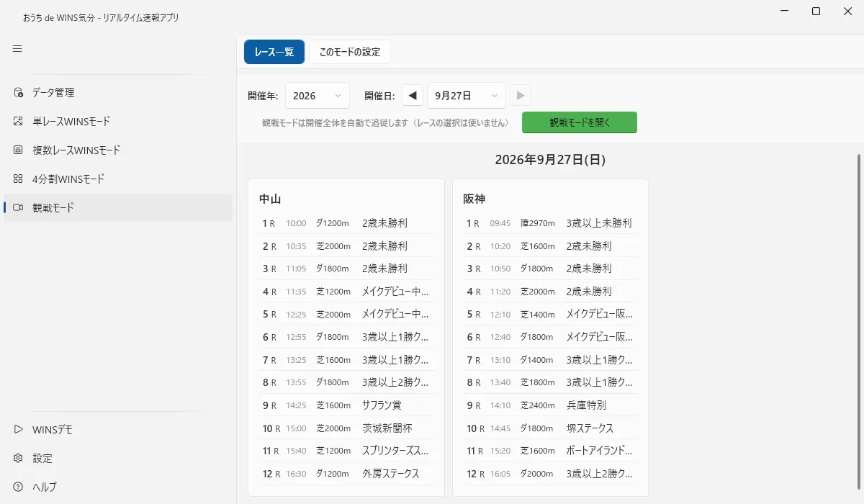This screenshot has height=504, width=864.
Task: Click the 複数レースWINSモード sidebar icon
Action: click(x=18, y=150)
